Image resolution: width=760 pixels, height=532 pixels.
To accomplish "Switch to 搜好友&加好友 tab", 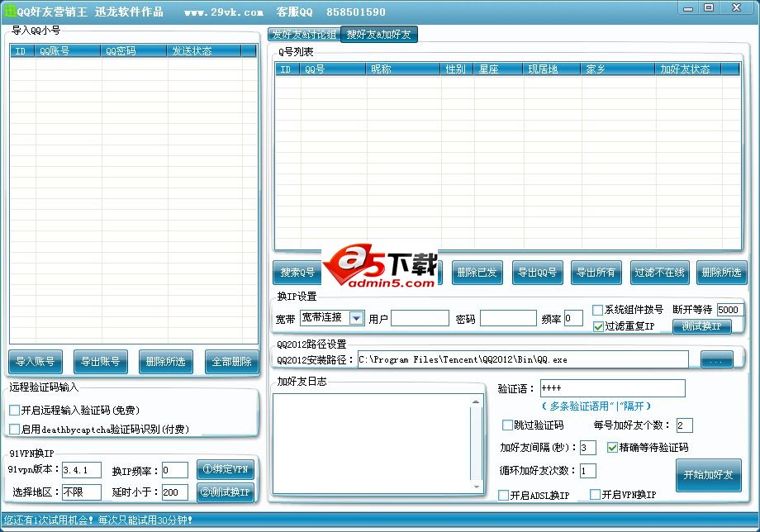I will point(378,35).
